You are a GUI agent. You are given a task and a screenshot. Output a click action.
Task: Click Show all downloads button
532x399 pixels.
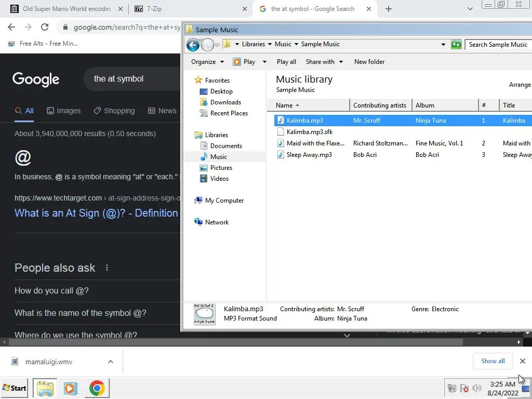coord(493,361)
